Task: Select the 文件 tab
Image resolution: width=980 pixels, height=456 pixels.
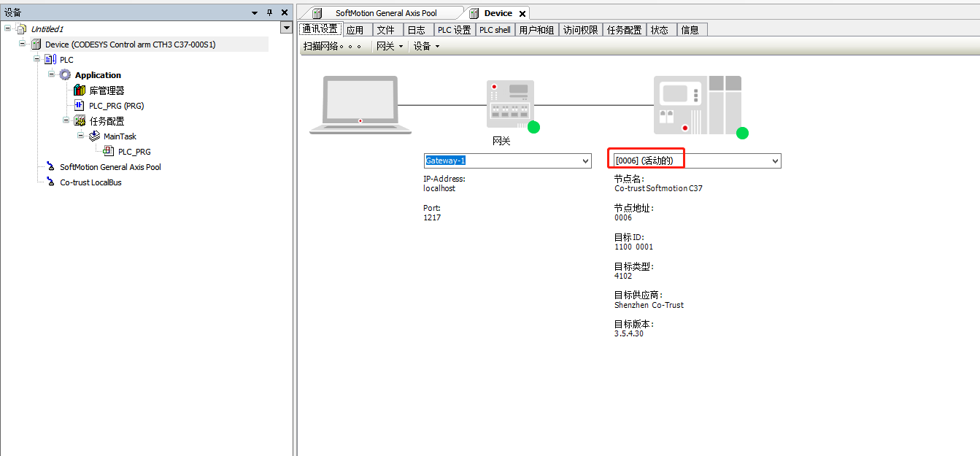Action: point(386,30)
